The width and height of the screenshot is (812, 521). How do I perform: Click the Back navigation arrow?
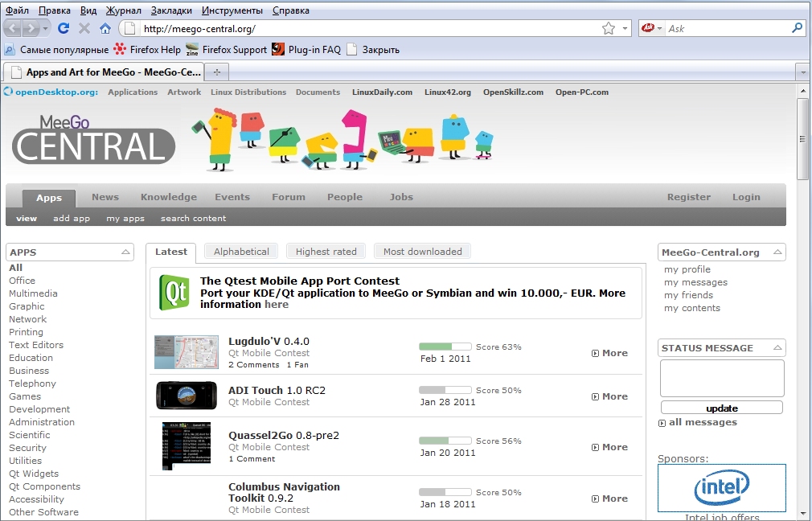coord(14,28)
